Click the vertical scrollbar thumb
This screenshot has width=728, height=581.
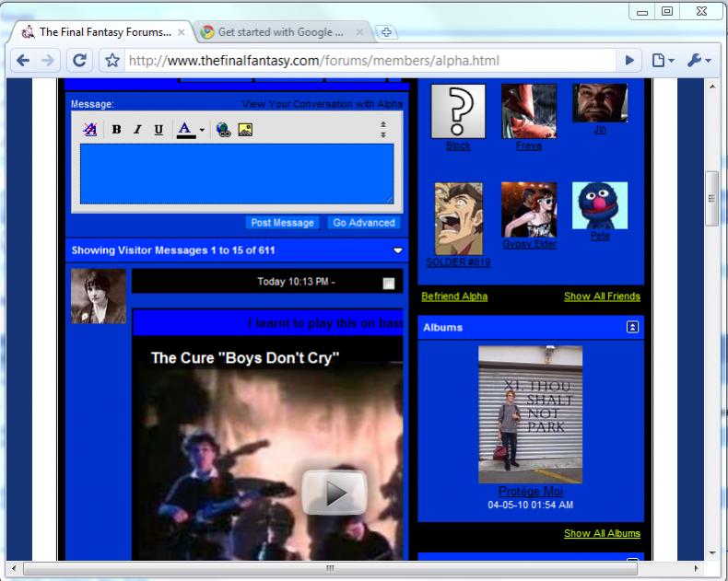(712, 199)
